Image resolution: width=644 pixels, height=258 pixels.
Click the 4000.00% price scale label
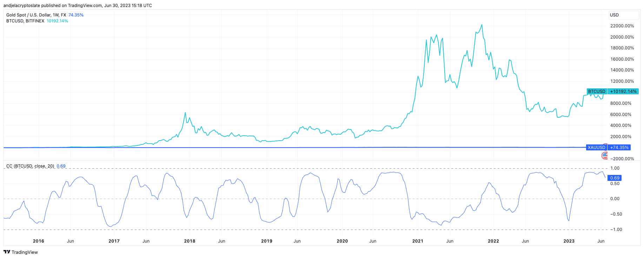[621, 125]
